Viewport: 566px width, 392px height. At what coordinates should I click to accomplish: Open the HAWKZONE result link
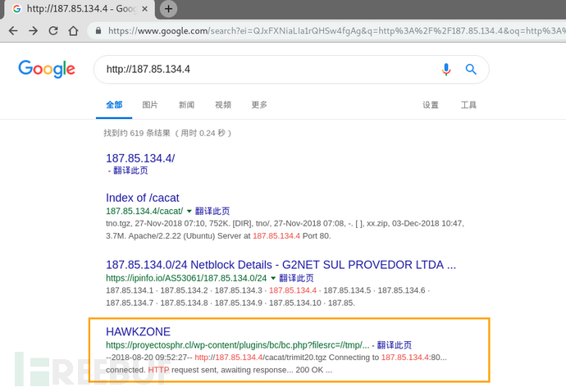coord(139,331)
